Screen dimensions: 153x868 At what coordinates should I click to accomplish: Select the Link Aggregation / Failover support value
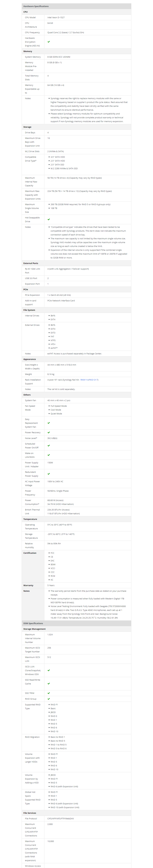(x=68, y=269)
